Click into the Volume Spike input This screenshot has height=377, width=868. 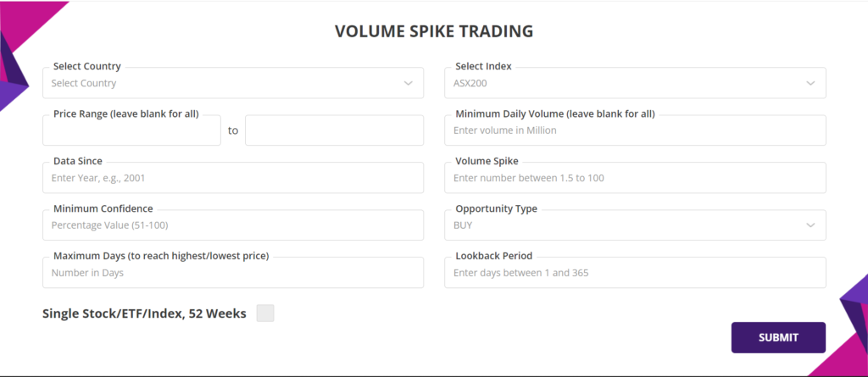[x=635, y=178]
